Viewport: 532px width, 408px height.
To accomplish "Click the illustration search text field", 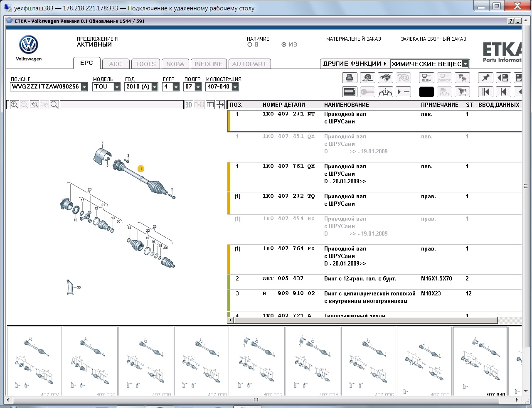I will pyautogui.click(x=122, y=105).
